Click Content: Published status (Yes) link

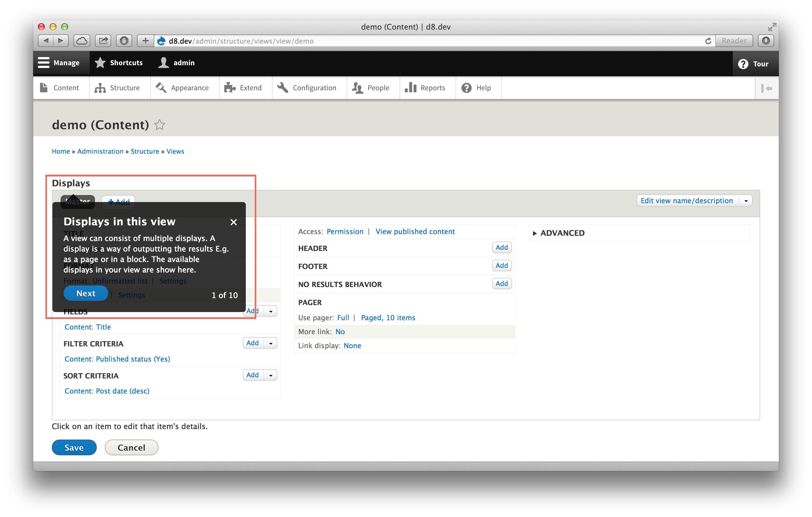click(x=117, y=359)
